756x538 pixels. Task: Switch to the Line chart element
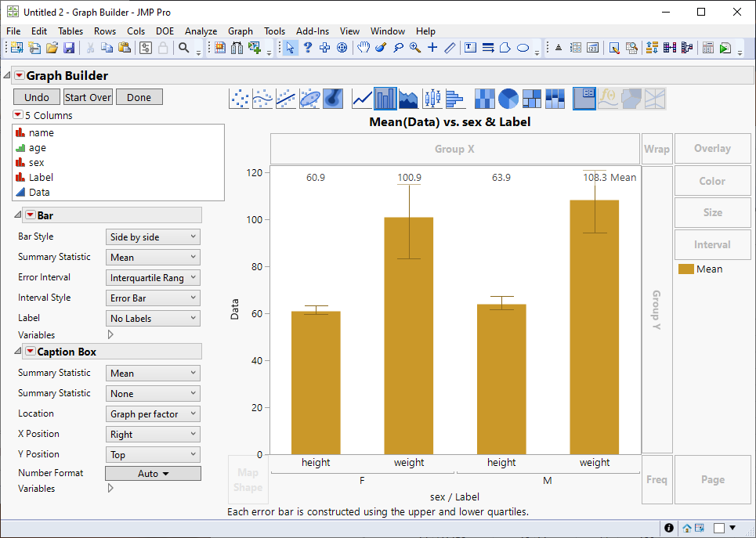tap(362, 98)
